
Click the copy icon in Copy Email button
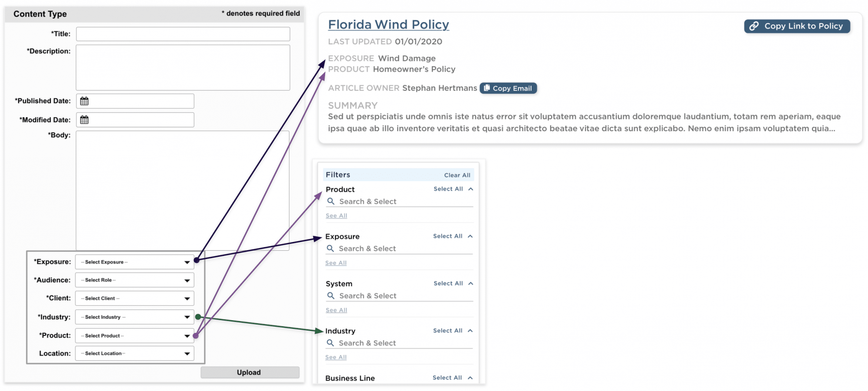coord(487,88)
